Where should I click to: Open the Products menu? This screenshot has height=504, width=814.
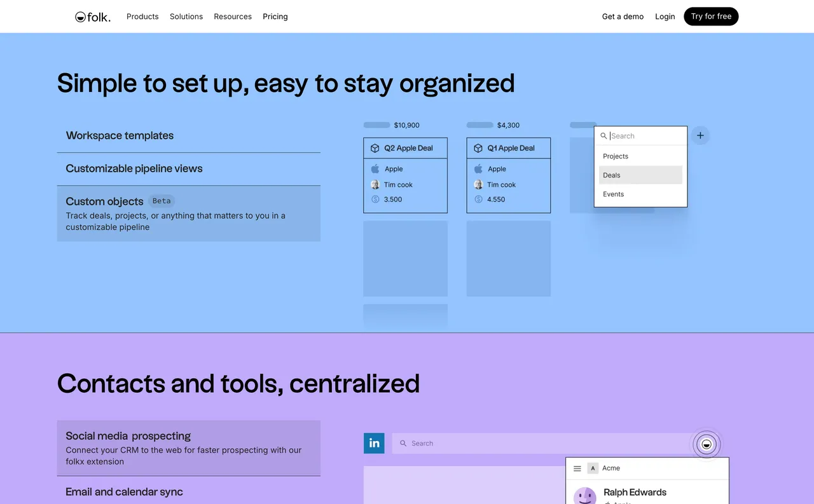[x=142, y=17]
